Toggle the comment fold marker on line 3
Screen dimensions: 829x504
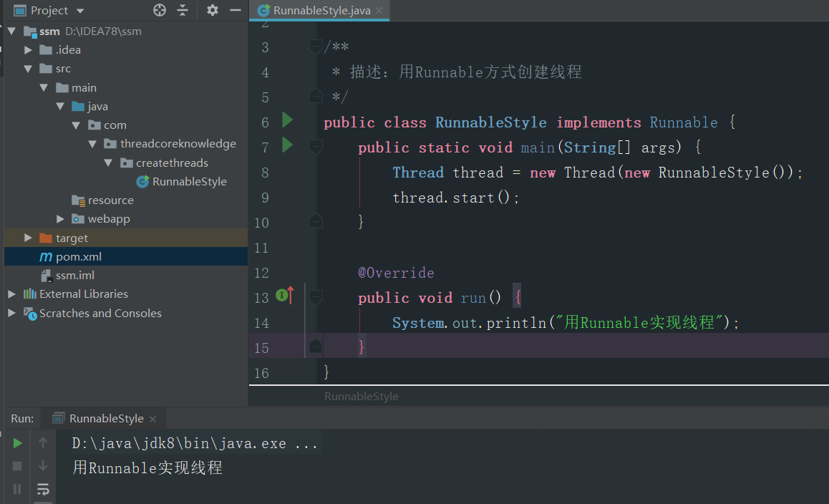(316, 47)
